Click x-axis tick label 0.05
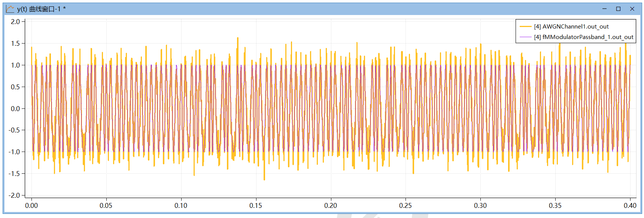Screen dimensions: 644x218 tap(106, 206)
